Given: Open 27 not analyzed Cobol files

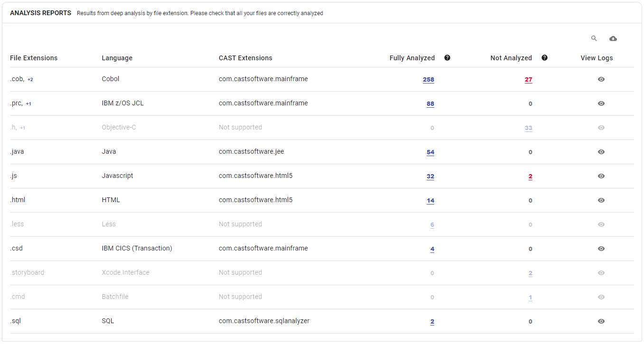Looking at the screenshot, I should (528, 80).
